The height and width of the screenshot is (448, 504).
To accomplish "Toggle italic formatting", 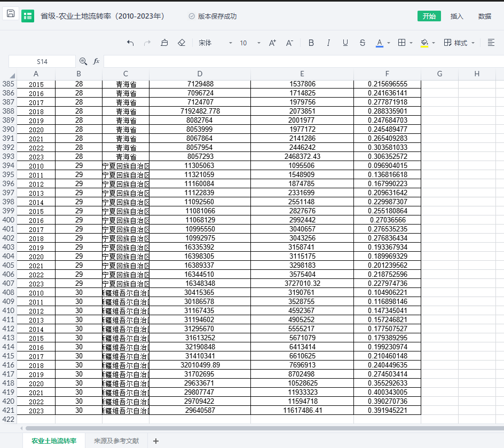I will pyautogui.click(x=328, y=43).
